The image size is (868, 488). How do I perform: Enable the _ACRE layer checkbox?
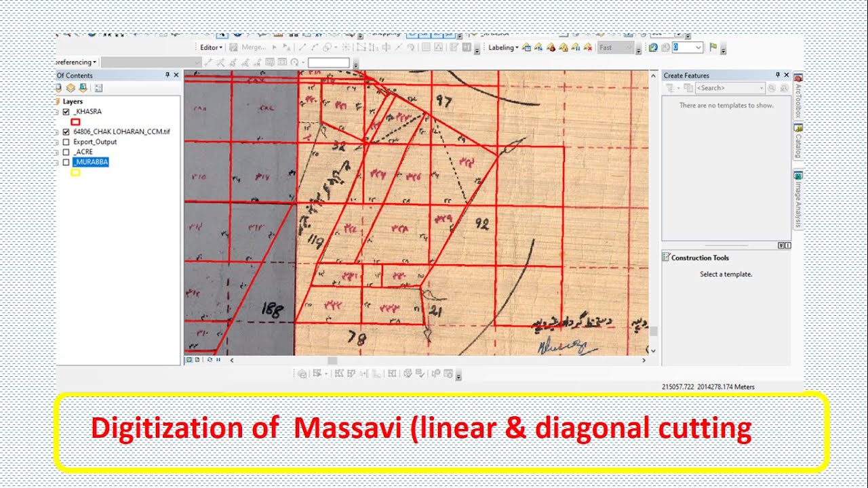click(x=66, y=152)
